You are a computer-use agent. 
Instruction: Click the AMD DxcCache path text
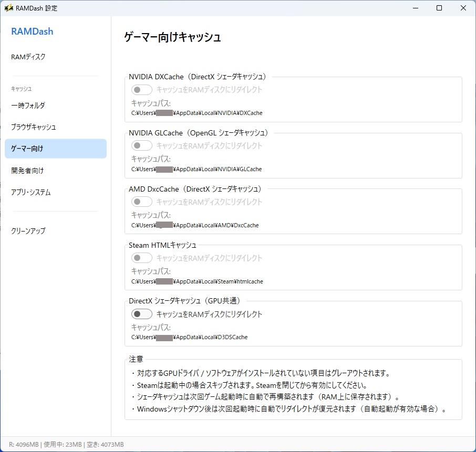195,225
